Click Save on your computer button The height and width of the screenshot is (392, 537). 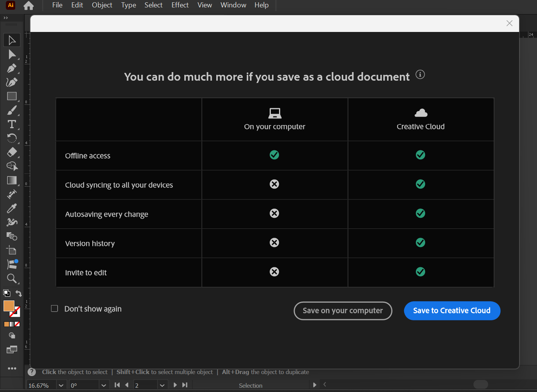pos(343,311)
